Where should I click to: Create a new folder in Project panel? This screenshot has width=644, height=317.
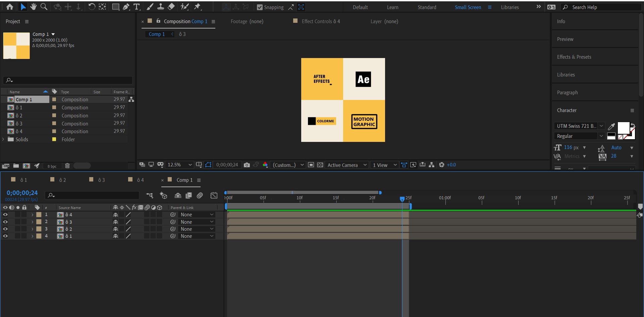(16, 166)
